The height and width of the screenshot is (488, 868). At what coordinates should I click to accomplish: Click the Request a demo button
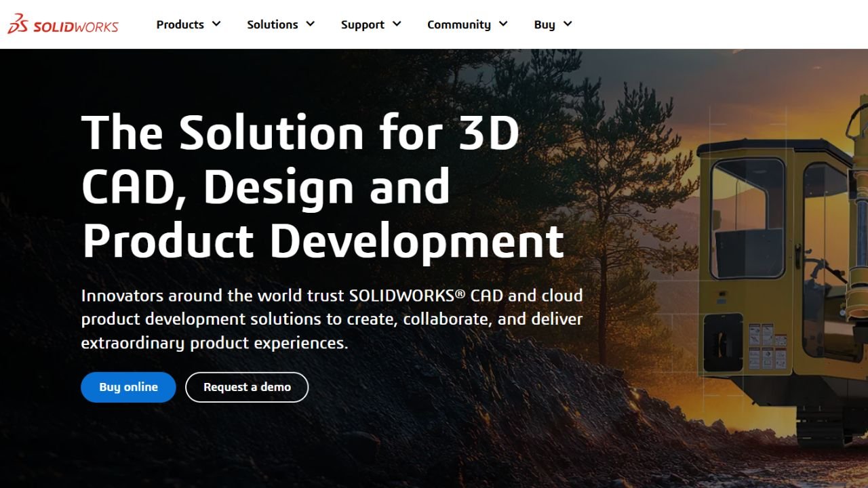pos(247,387)
